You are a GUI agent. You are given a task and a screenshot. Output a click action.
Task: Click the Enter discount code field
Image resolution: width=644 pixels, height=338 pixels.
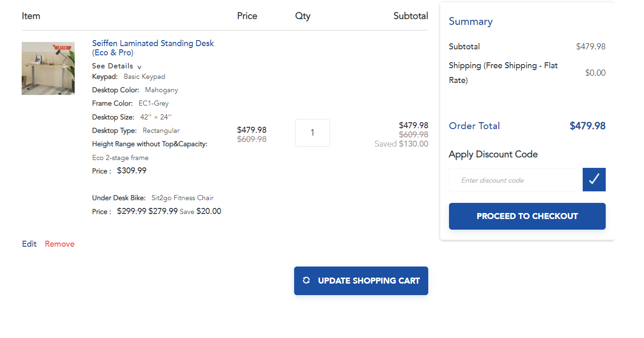coord(515,180)
